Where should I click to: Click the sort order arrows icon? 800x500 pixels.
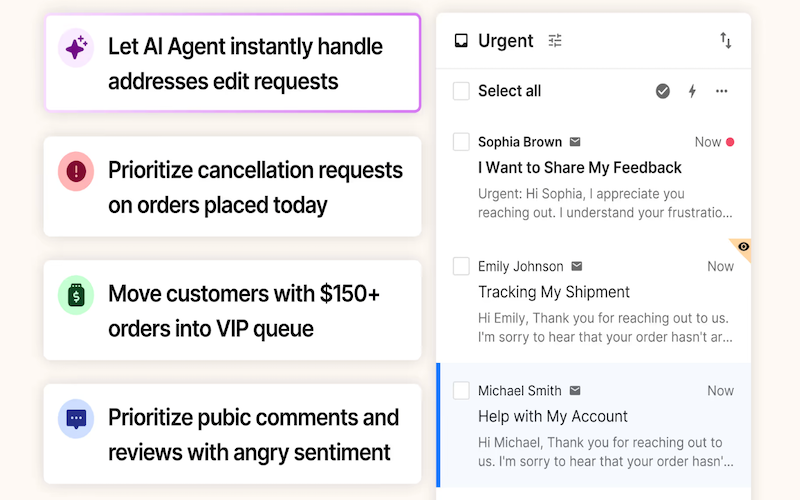[x=726, y=41]
